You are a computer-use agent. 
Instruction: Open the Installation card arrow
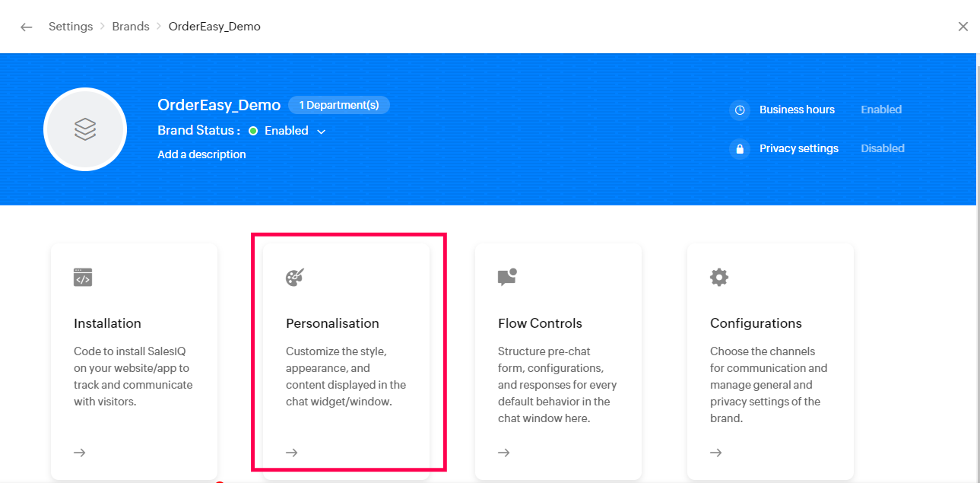click(80, 453)
